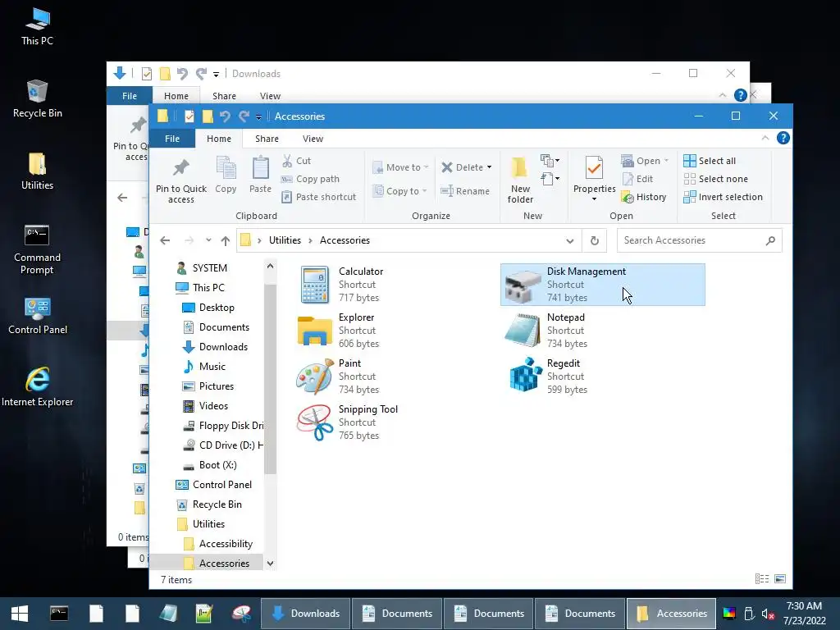Click the Rename command
840x630 pixels.
pos(465,191)
